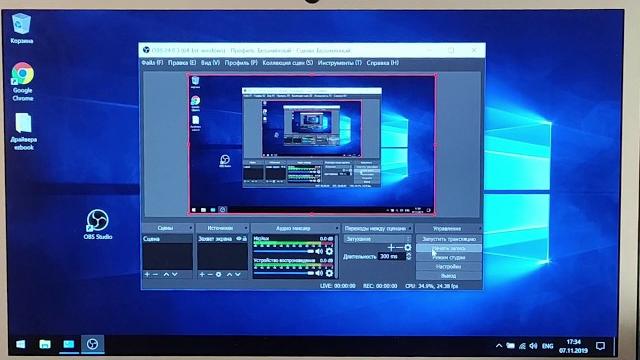This screenshot has height=360, width=640.
Task: Open the Драйвера ebook desktop file
Action: [23, 131]
